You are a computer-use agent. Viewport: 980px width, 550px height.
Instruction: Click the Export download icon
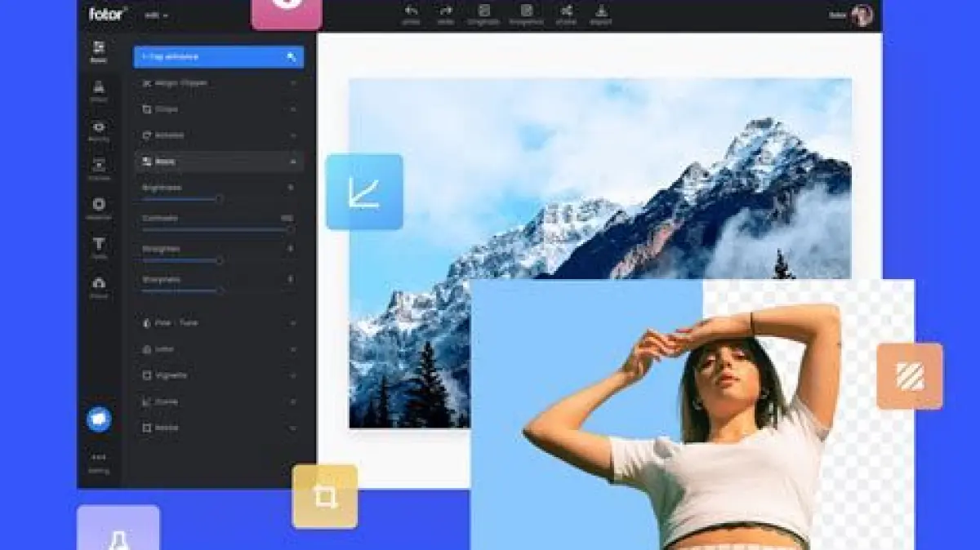[x=602, y=11]
